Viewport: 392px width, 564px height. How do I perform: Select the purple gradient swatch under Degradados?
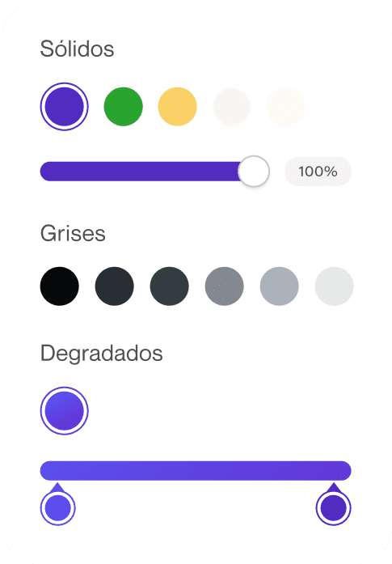[65, 411]
